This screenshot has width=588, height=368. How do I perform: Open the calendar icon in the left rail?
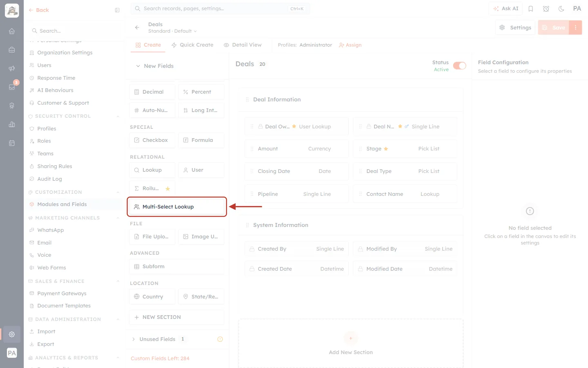(x=12, y=143)
